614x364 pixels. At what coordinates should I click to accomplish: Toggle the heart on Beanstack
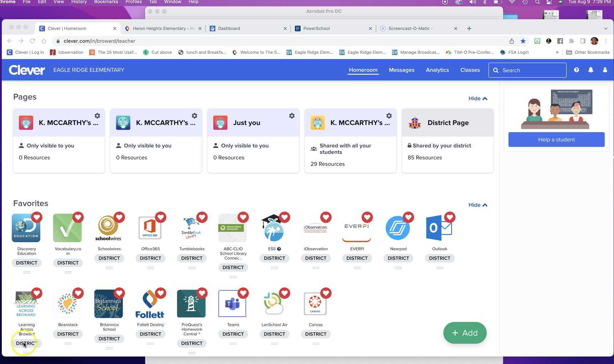(x=78, y=293)
